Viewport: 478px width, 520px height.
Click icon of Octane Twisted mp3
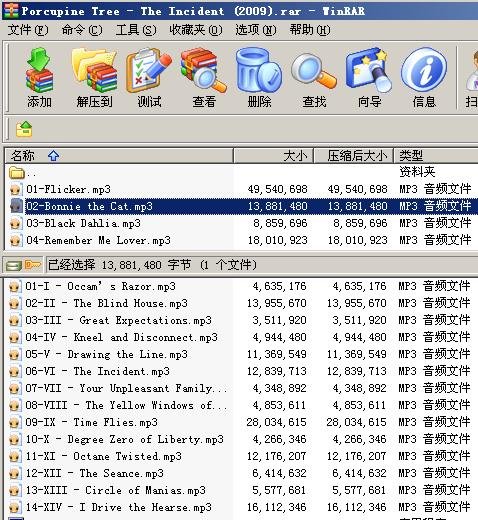[x=14, y=457]
